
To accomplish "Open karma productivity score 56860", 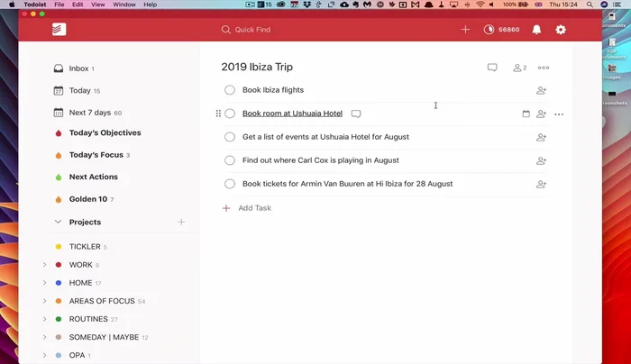I will [501, 30].
